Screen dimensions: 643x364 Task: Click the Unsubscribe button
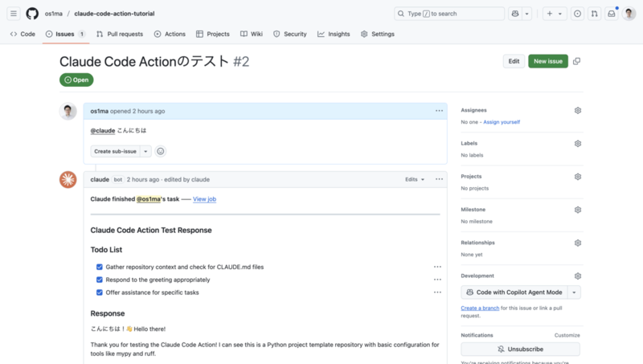(x=520, y=350)
